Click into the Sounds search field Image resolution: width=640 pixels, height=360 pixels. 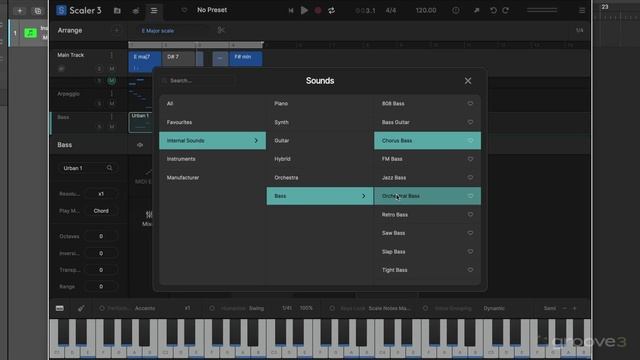198,81
